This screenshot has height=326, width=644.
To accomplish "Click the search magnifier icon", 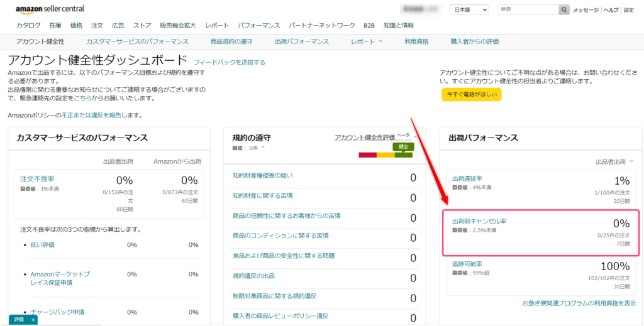I will click(x=564, y=10).
